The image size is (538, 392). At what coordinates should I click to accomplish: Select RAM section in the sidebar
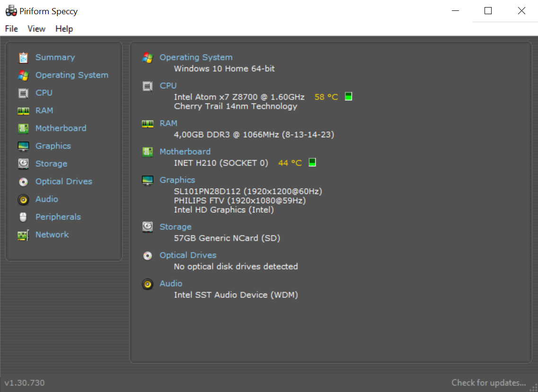point(44,111)
